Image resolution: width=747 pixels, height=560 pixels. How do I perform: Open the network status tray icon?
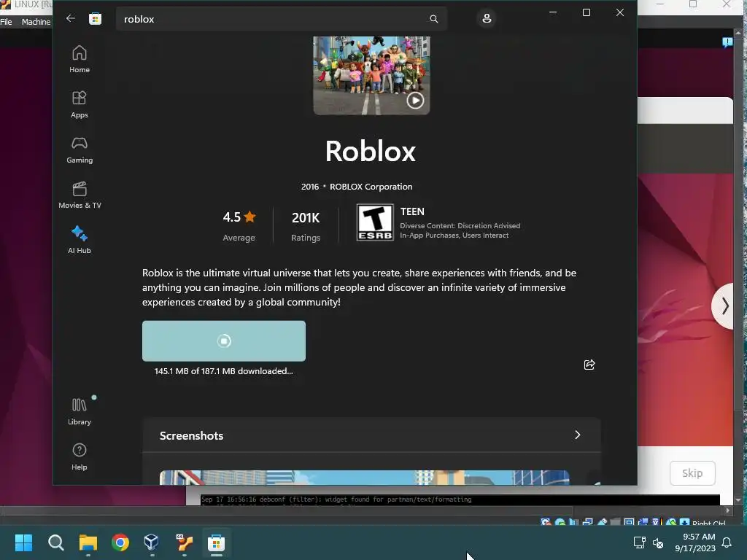click(x=639, y=542)
